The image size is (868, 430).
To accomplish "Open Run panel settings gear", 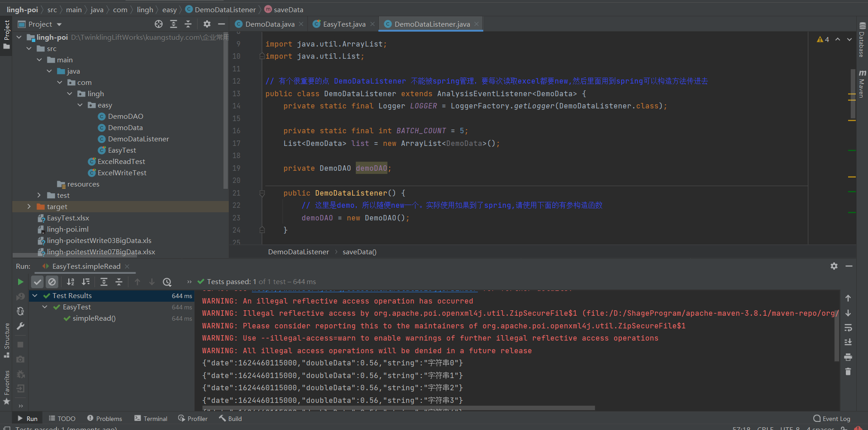I will click(x=834, y=266).
